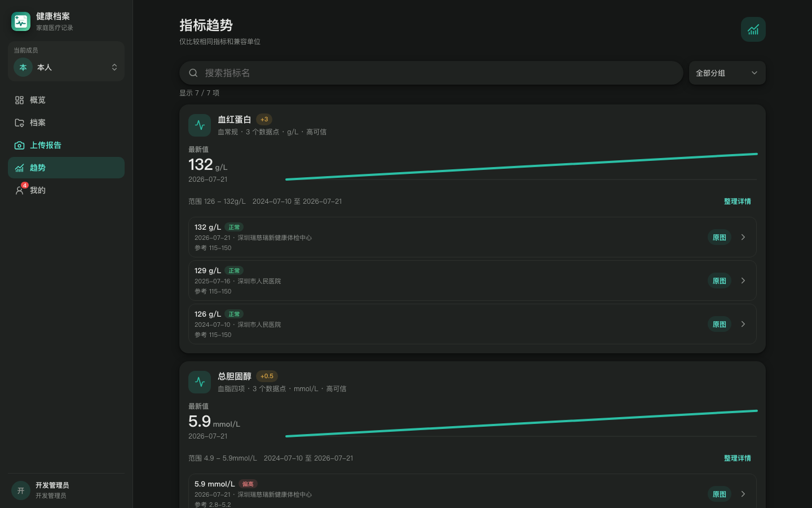Focus the 搜索指标名 search field
Image resolution: width=812 pixels, height=508 pixels.
[431, 73]
